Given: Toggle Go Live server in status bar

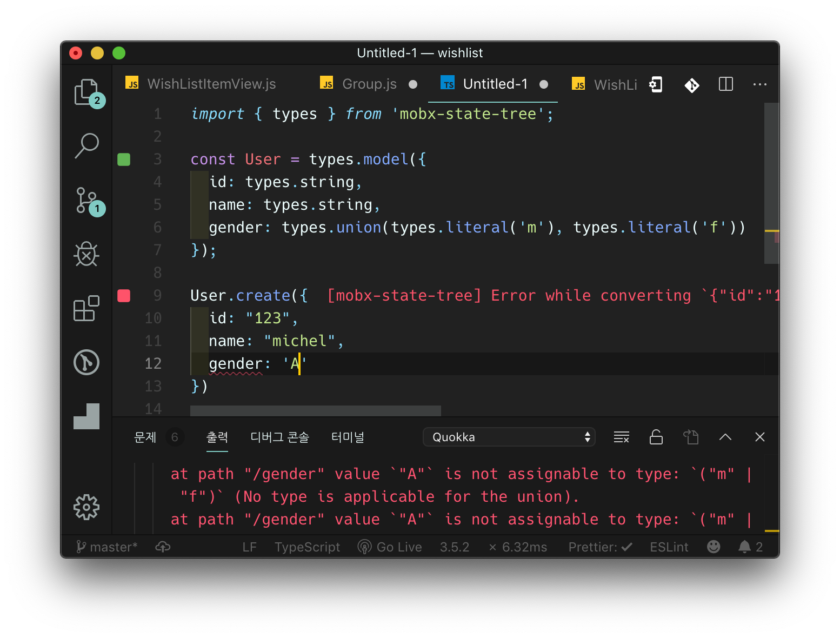Looking at the screenshot, I should [390, 547].
